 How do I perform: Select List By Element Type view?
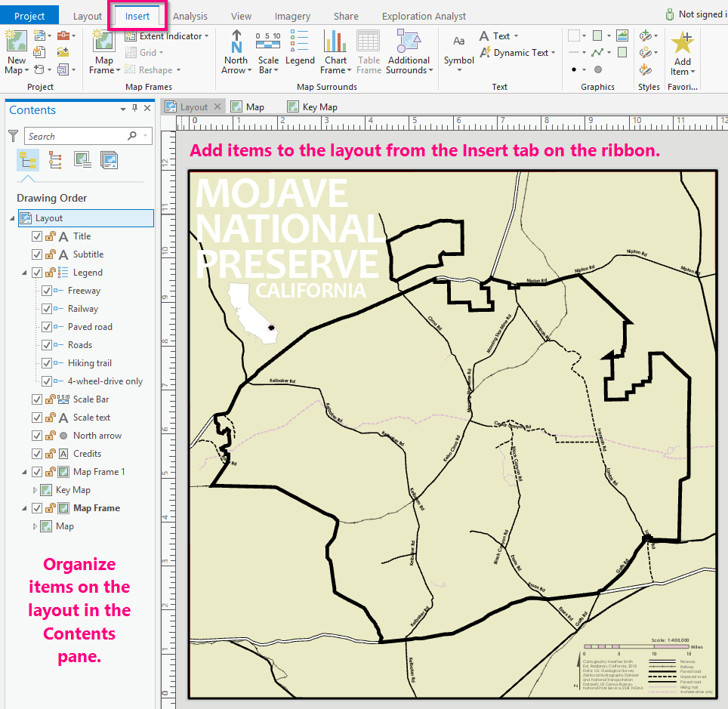tap(55, 160)
